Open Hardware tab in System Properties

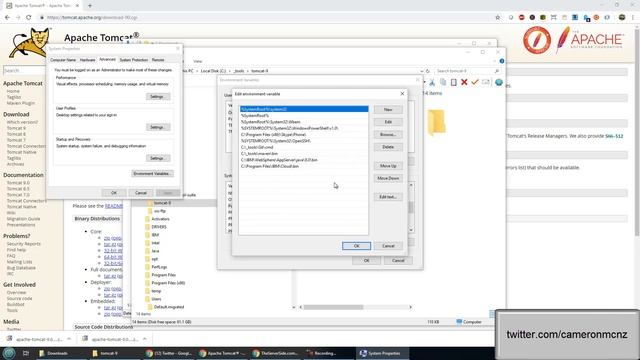87,60
